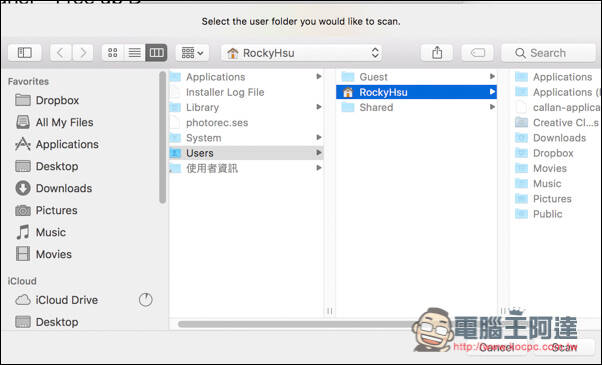Viewport: 602px width, 365px height.
Task: Click the Edit Tags toolbar icon
Action: coord(478,53)
